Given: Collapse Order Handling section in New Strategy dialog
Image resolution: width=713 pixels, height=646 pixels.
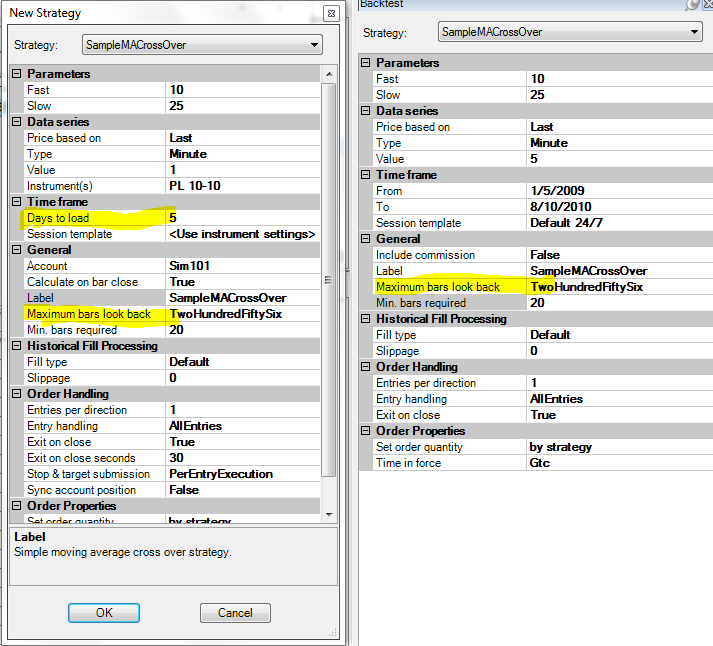Looking at the screenshot, I should (17, 394).
